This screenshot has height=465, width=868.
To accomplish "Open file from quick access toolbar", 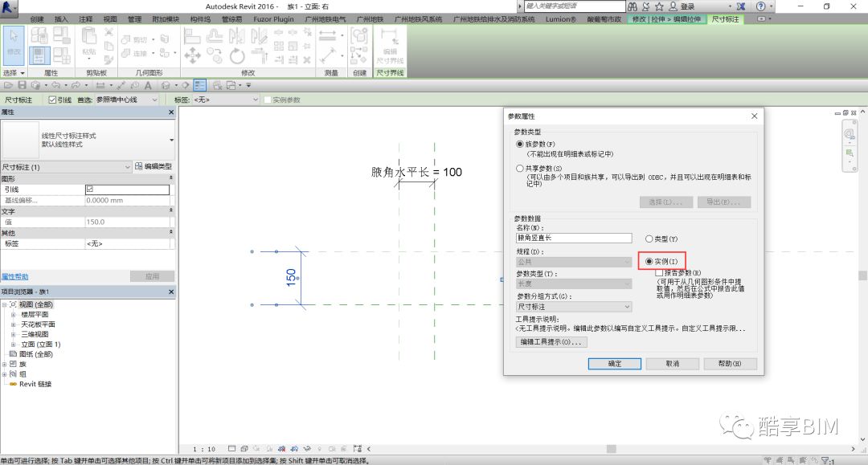I will (8, 85).
